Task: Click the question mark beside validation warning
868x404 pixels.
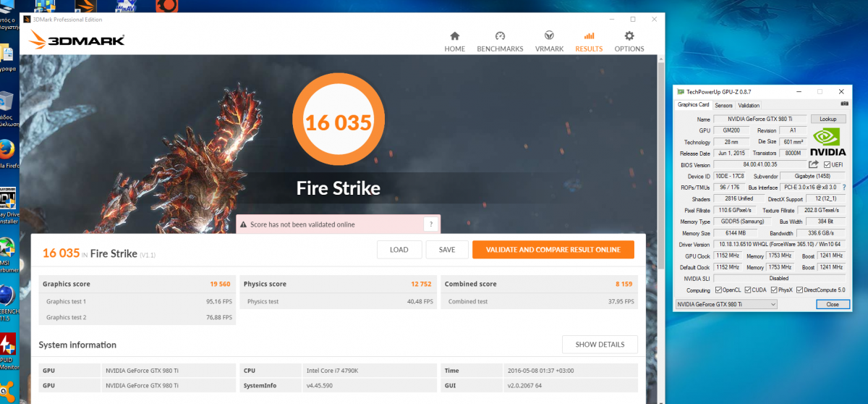Action: click(430, 224)
